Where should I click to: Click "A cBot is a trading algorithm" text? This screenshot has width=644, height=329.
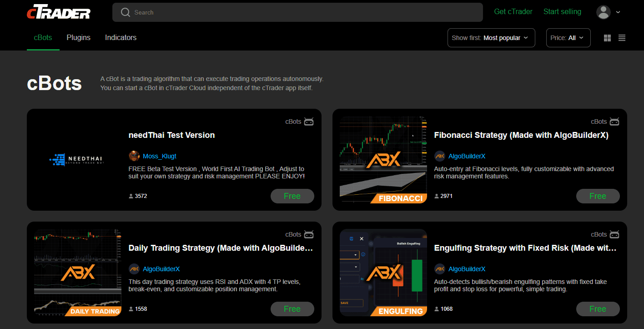212,83
